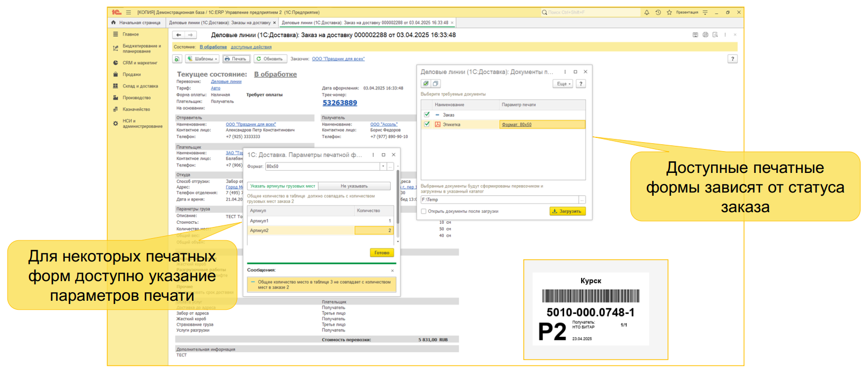
Task: Open the tracking number 53263889 link
Action: click(340, 103)
